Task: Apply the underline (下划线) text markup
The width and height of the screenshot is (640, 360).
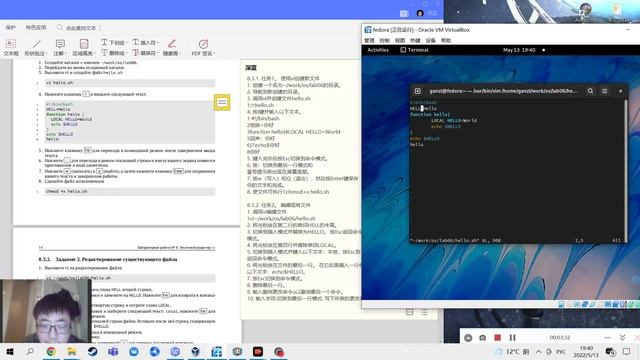Action: [x=113, y=42]
